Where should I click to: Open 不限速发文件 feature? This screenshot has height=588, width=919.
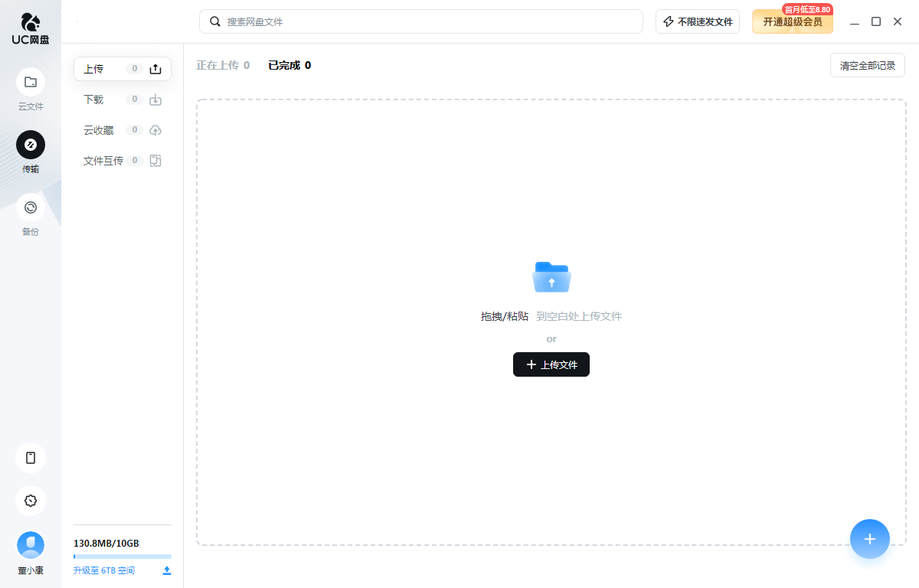click(x=697, y=21)
